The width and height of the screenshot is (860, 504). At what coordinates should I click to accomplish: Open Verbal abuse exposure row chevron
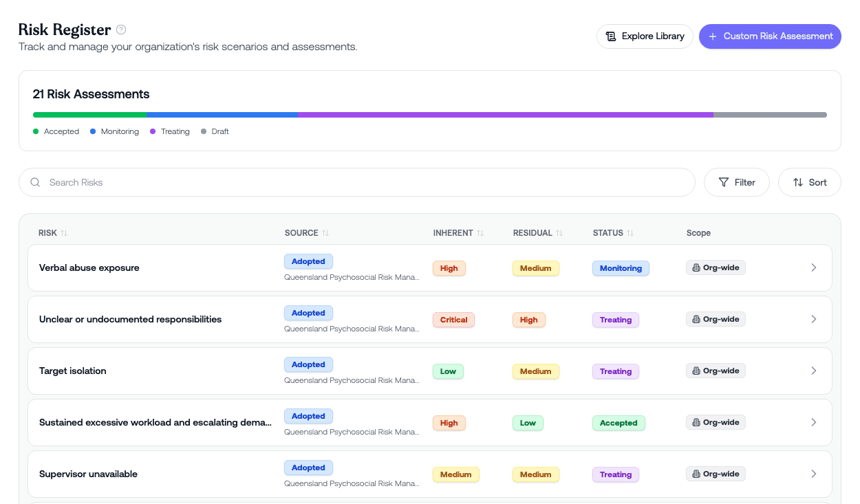click(x=814, y=267)
